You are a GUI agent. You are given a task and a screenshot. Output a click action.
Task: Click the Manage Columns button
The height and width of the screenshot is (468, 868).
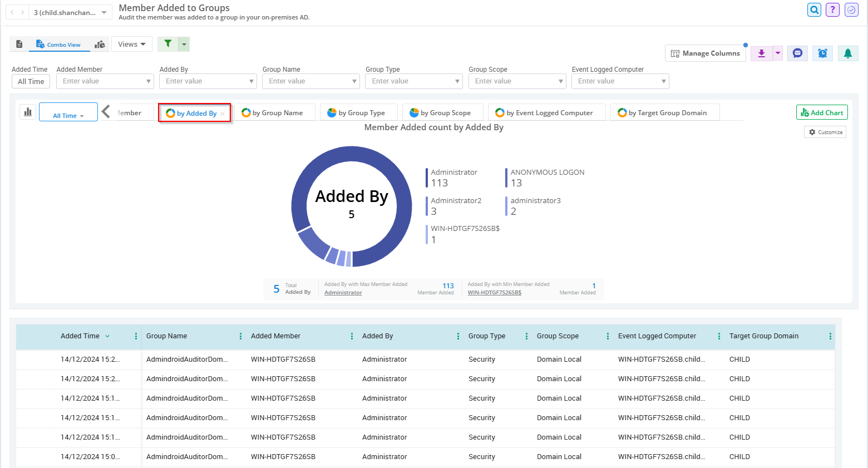click(705, 53)
